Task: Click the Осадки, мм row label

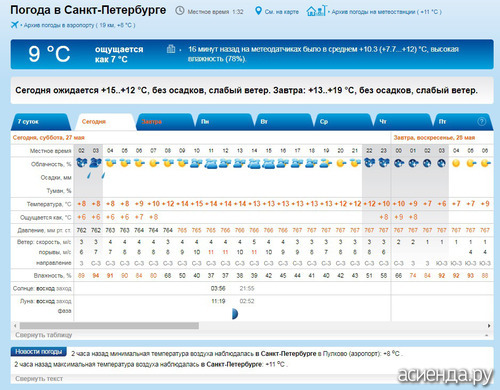Action: click(x=56, y=177)
